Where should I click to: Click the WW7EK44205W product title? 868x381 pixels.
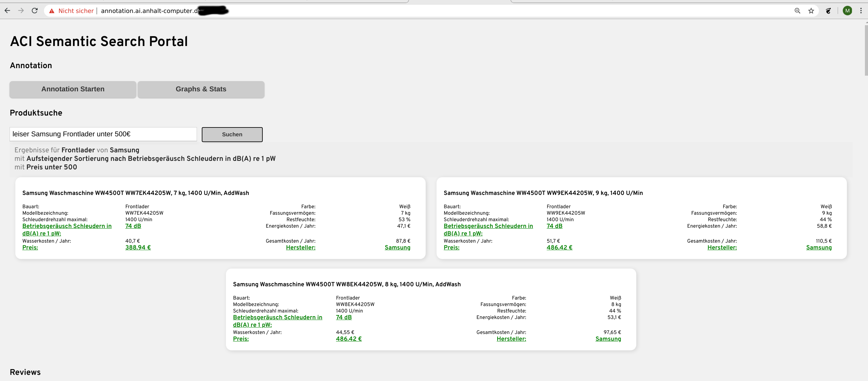click(x=136, y=193)
